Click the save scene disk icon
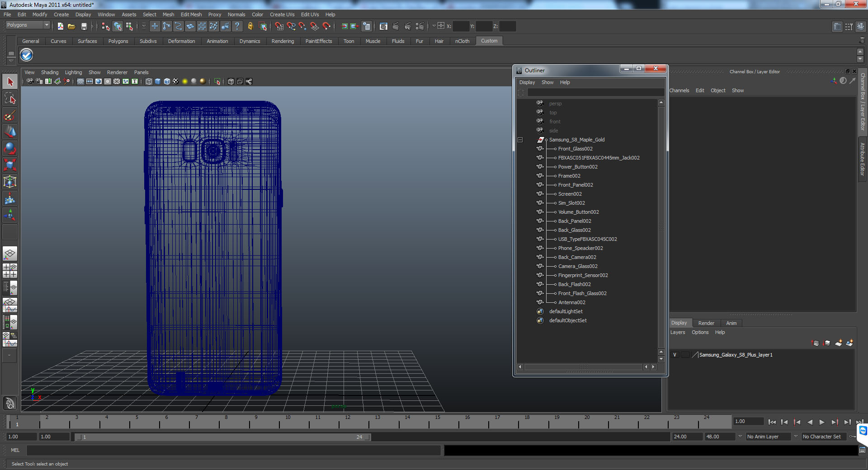The image size is (868, 470). pos(84,26)
